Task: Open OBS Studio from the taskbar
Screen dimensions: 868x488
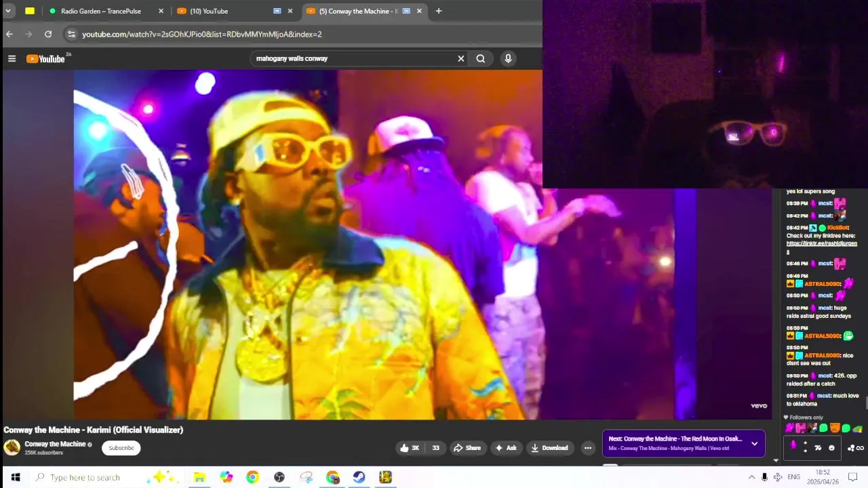Action: [279, 477]
